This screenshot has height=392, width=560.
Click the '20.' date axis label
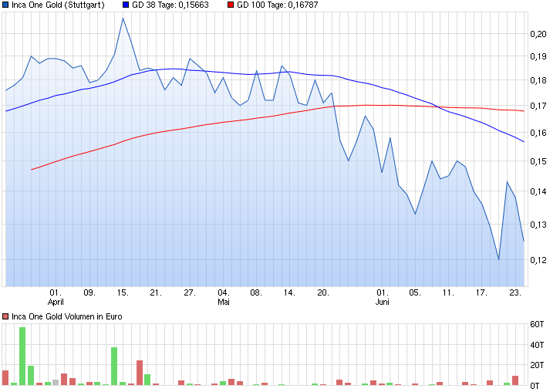(323, 292)
